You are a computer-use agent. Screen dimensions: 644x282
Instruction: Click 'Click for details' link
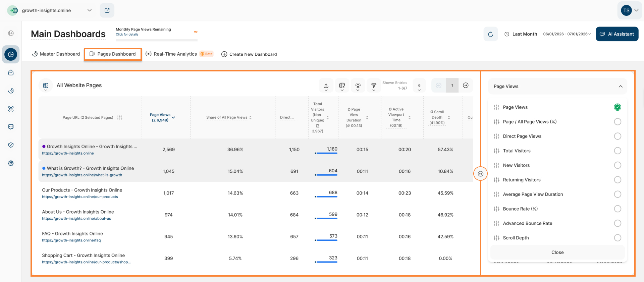coord(127,35)
